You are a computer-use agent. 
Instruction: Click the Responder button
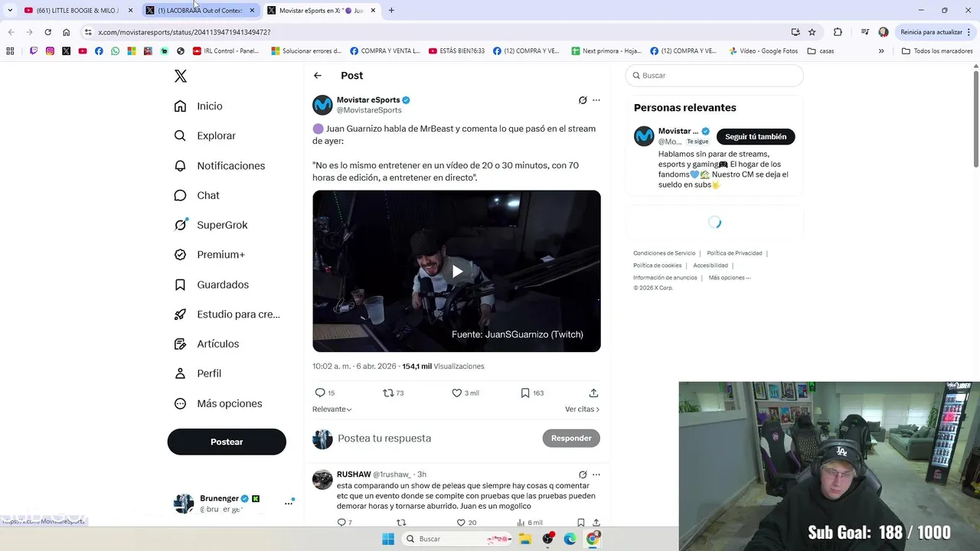coord(571,439)
